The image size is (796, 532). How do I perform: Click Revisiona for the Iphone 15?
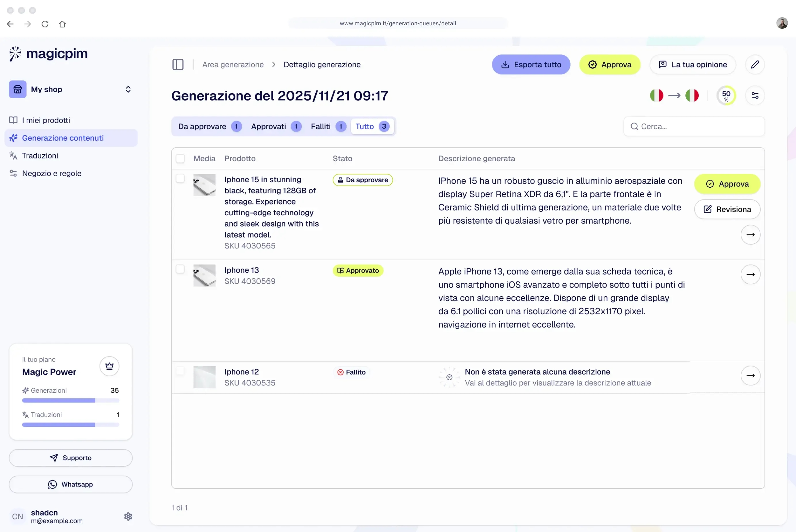pos(727,209)
